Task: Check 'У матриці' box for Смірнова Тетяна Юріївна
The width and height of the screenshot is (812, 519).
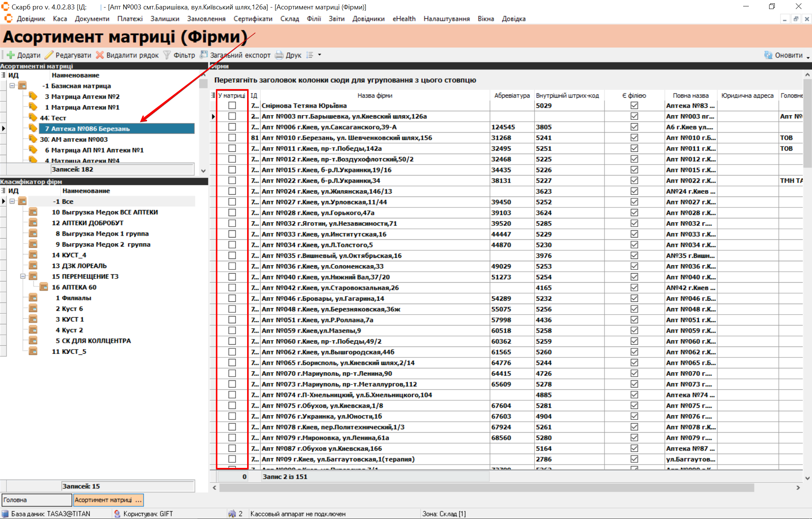Action: click(232, 106)
